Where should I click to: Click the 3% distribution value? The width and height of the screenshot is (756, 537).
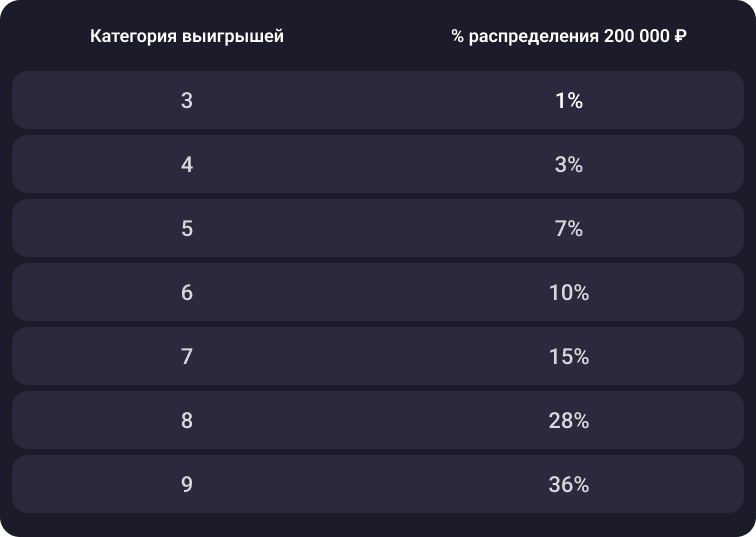568,165
